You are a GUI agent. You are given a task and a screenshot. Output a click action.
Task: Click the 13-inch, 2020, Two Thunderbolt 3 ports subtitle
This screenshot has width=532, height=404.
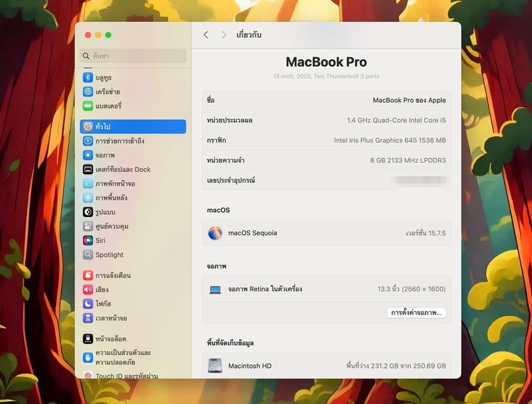(326, 77)
